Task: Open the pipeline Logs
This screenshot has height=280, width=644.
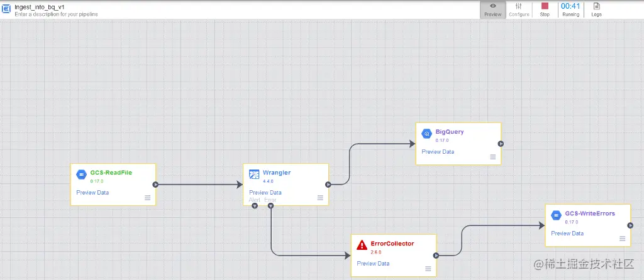Action: (x=596, y=10)
